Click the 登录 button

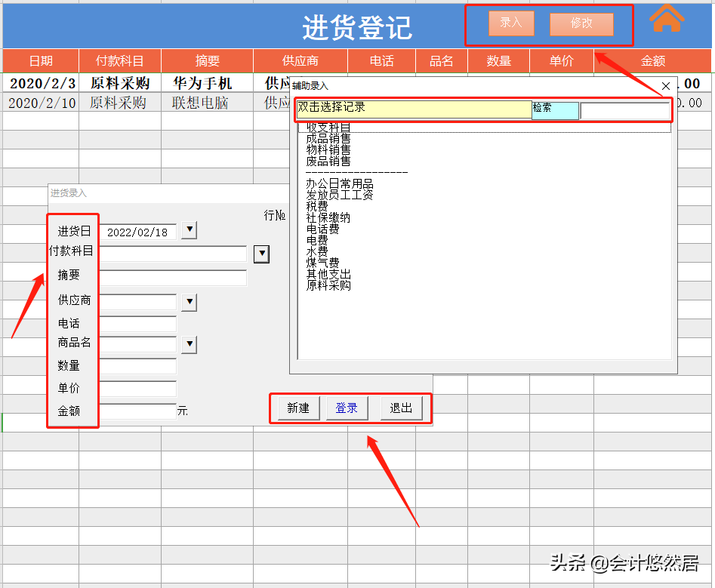[347, 408]
